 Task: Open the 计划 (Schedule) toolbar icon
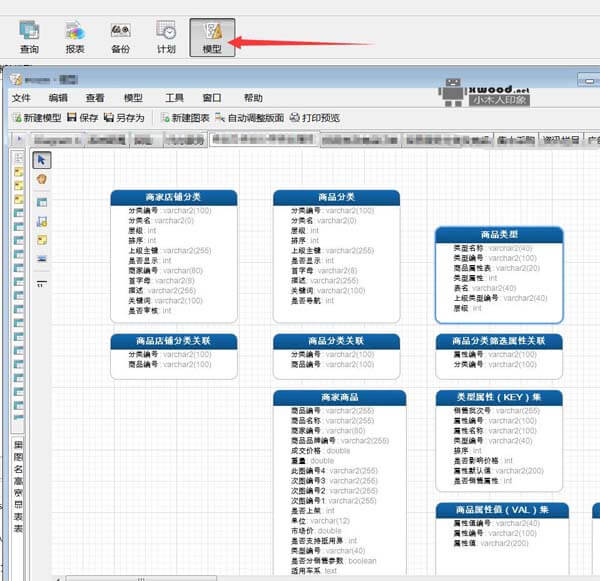click(x=166, y=37)
